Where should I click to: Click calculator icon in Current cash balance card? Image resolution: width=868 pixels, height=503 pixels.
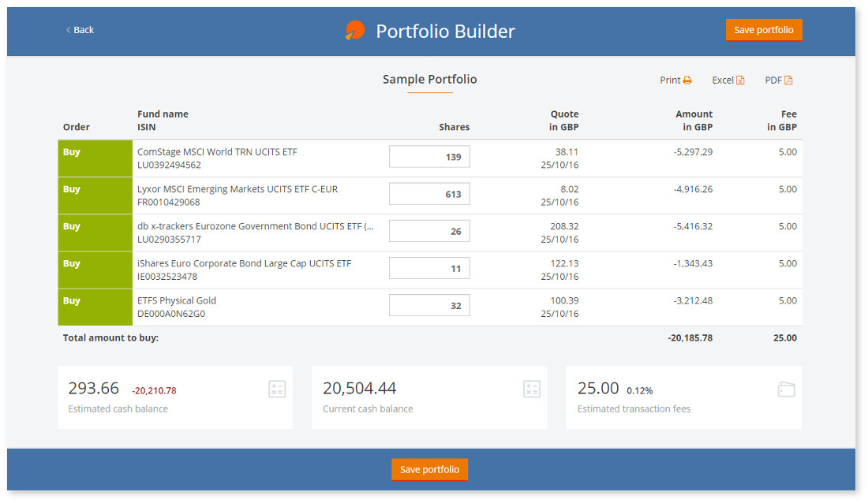coord(531,389)
